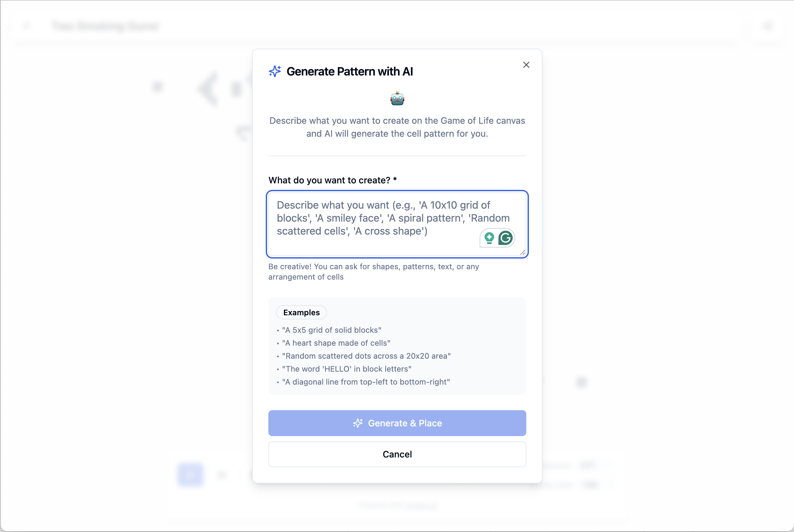Click the "Be creative!" helper text
This screenshot has width=794, height=532.
click(x=374, y=272)
